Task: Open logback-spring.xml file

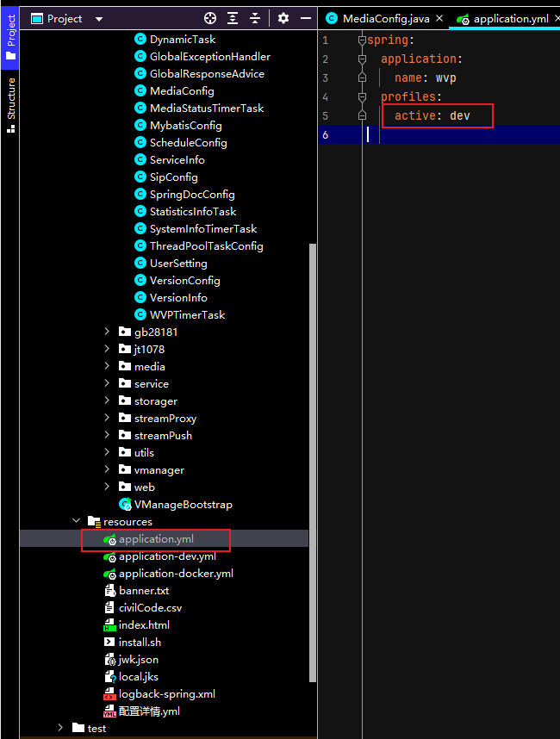Action: [159, 694]
